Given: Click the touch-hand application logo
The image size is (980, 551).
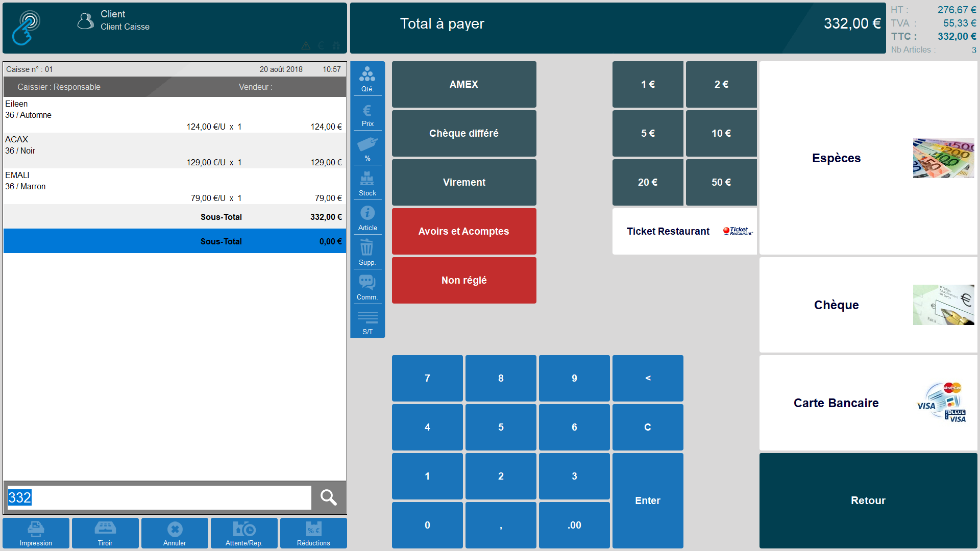Looking at the screenshot, I should click(26, 28).
